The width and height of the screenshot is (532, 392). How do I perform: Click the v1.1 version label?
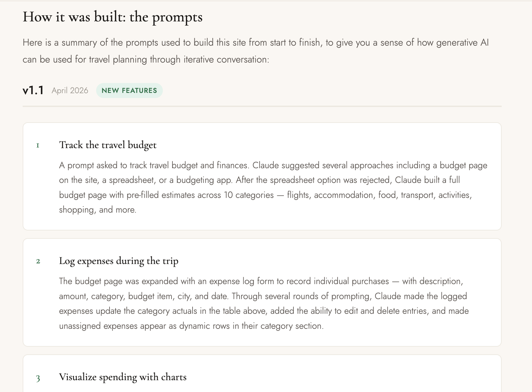33,91
